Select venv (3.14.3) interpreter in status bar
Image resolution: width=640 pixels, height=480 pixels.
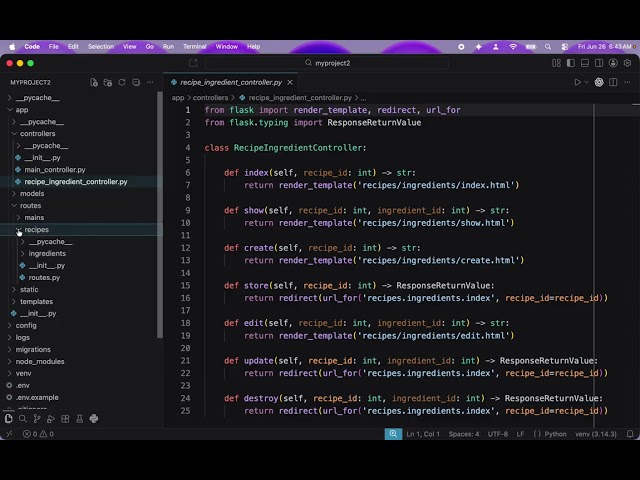click(596, 434)
